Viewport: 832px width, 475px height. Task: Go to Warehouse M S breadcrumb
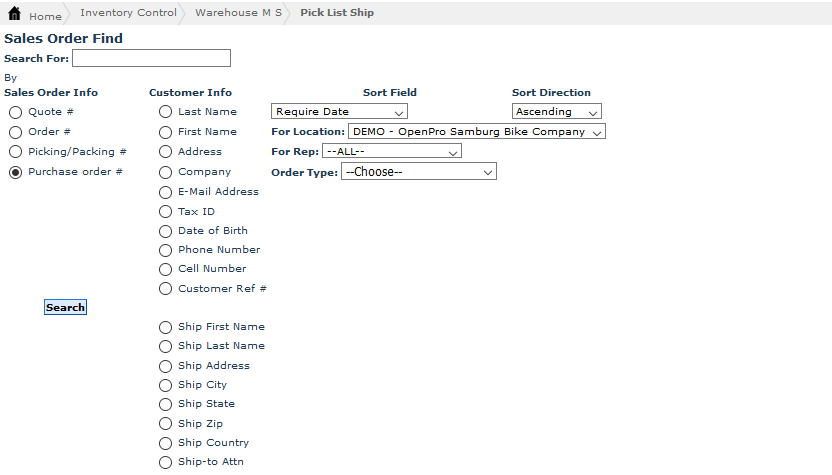pos(238,13)
